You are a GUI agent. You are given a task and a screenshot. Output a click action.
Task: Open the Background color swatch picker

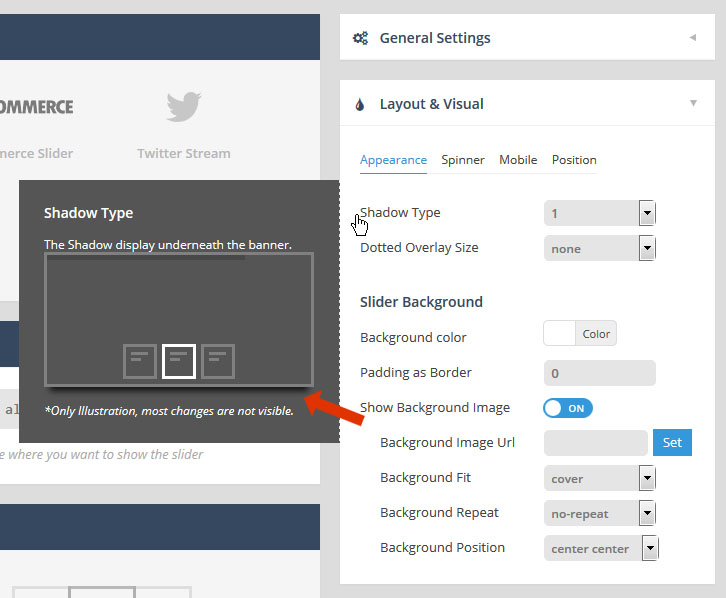click(560, 334)
